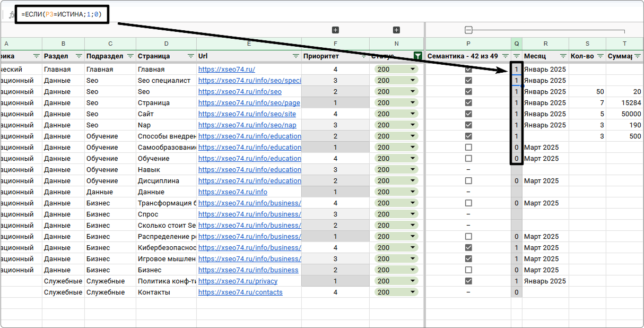
Task: Open status 200 dropdown in Главная row
Action: [412, 69]
